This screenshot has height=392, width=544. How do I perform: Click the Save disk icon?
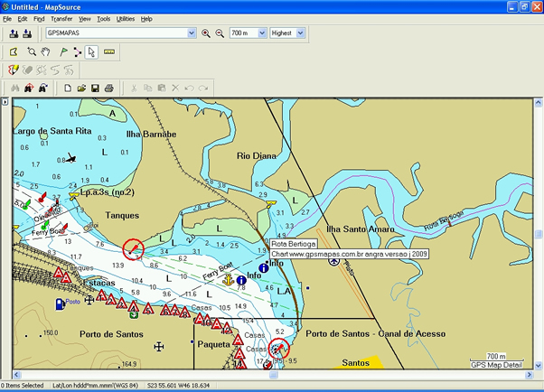(x=95, y=88)
